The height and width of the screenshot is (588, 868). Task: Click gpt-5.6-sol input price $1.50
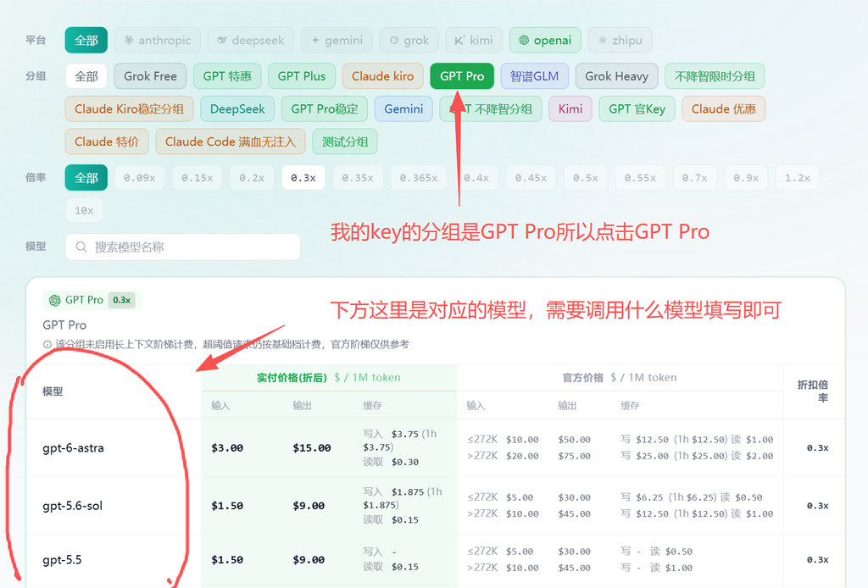(227, 506)
